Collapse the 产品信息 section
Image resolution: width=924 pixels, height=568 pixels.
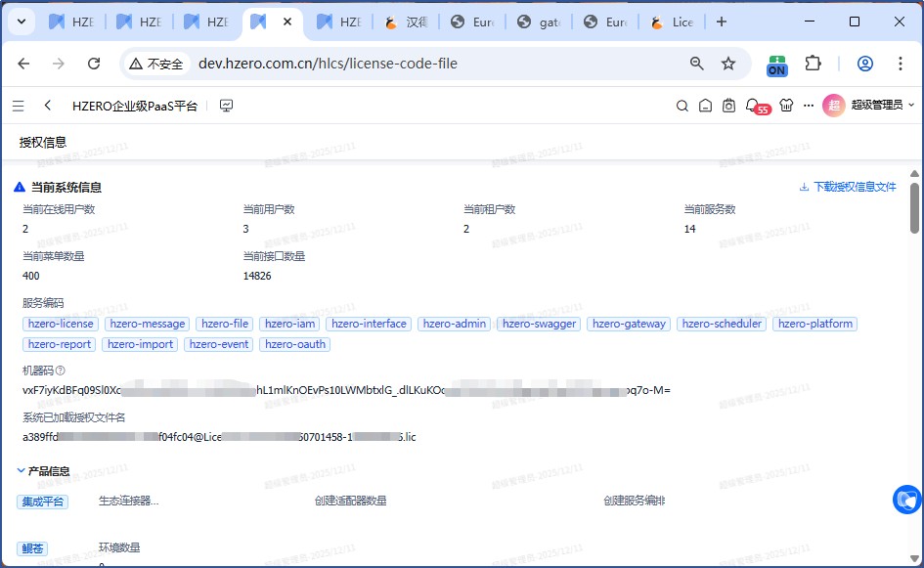(x=22, y=471)
